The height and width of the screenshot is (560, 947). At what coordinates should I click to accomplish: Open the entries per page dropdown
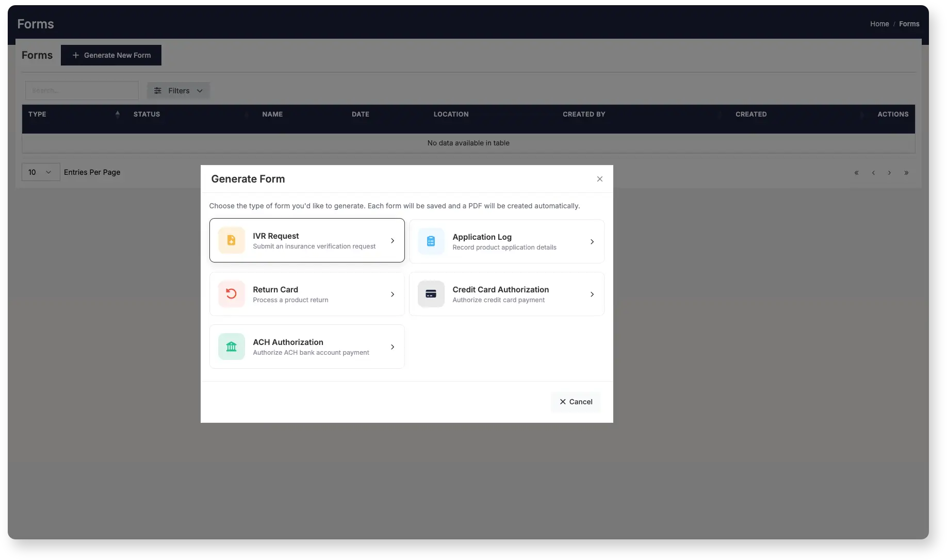point(41,172)
